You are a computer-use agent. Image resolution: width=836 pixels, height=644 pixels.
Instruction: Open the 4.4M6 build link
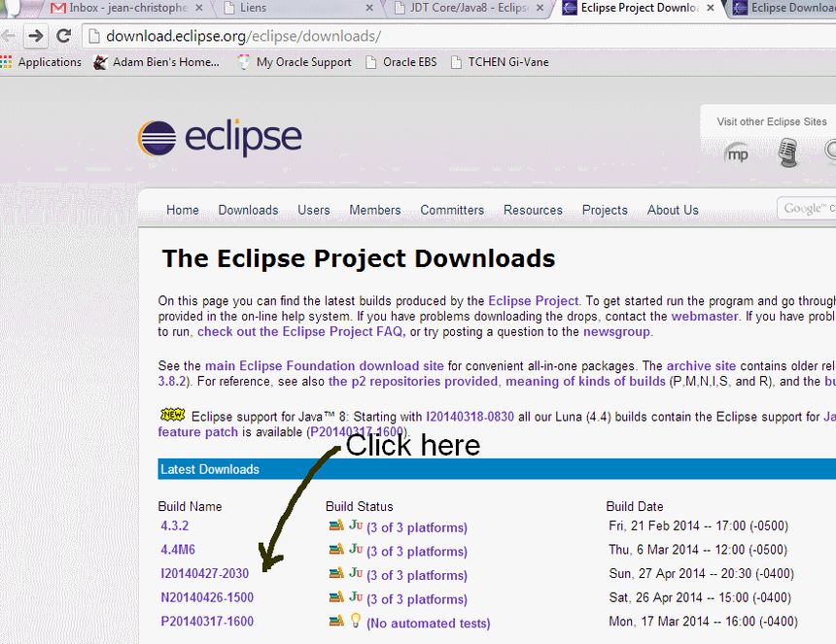click(178, 550)
